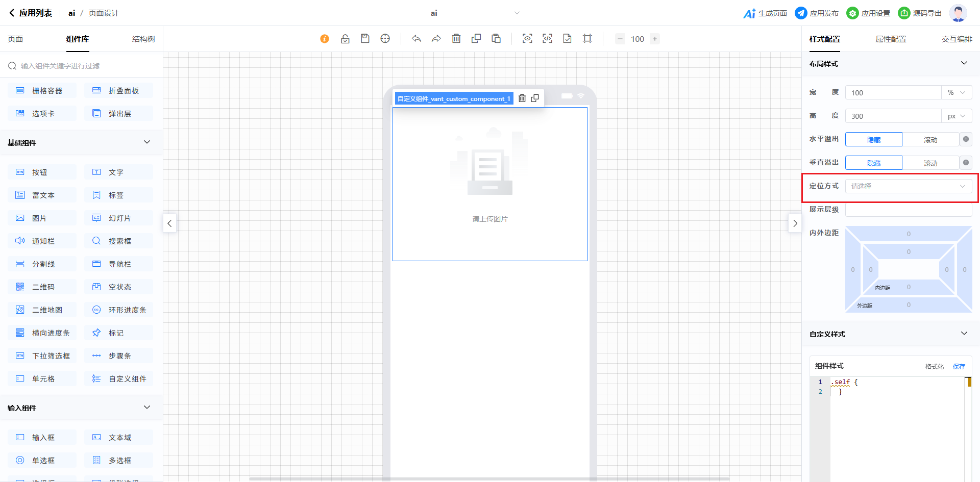Set horizontal overflow to 滚动
Screen dimensions: 980x482
[930, 140]
